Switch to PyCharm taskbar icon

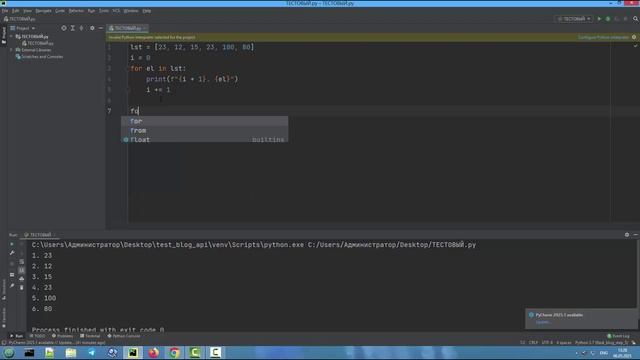click(x=133, y=353)
